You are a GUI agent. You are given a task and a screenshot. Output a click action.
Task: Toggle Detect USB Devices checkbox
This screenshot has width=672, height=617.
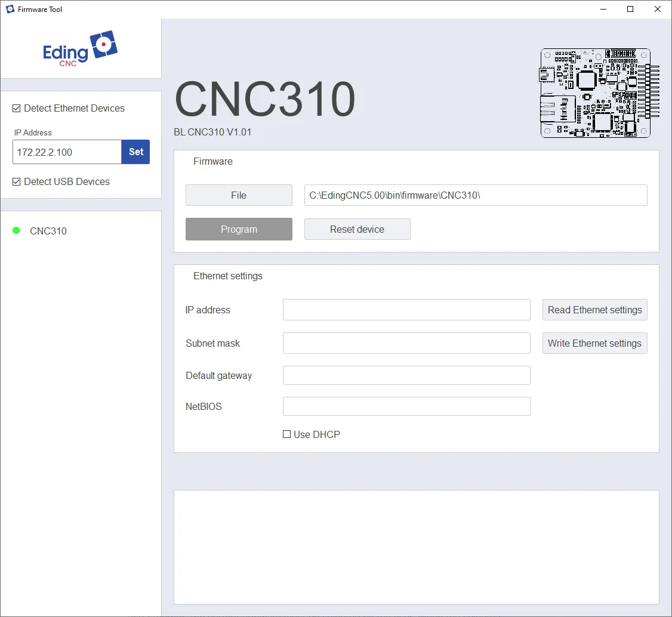16,181
